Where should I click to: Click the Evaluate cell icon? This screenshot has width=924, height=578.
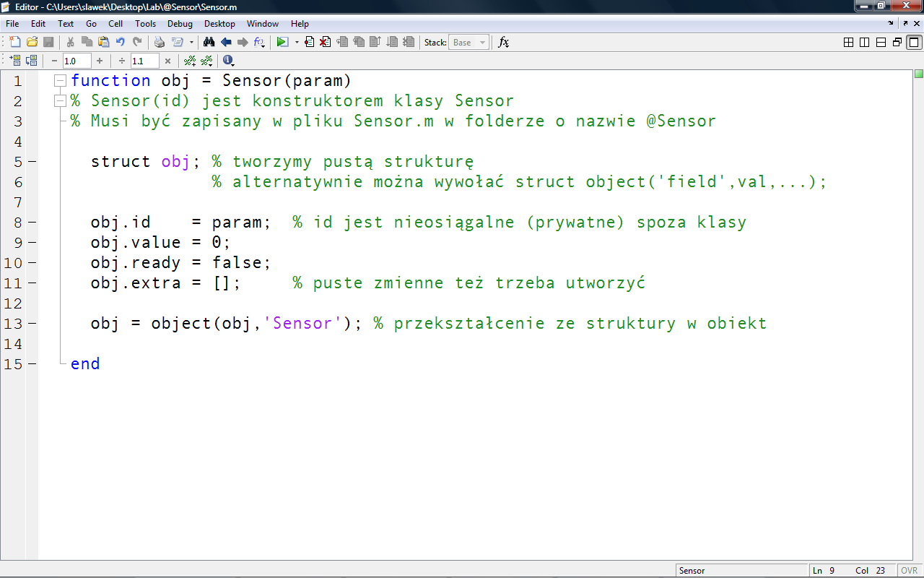pos(15,61)
